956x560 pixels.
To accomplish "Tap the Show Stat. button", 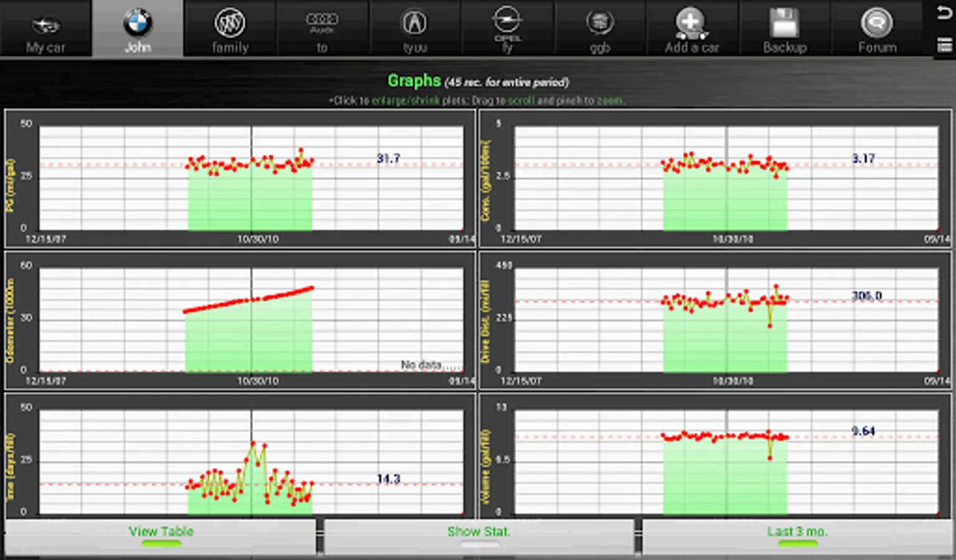I will [x=479, y=536].
